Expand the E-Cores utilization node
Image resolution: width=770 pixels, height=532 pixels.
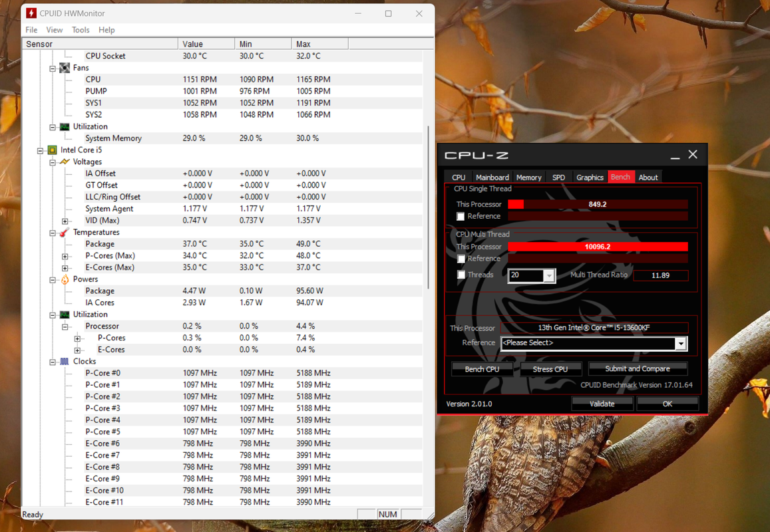(x=77, y=350)
